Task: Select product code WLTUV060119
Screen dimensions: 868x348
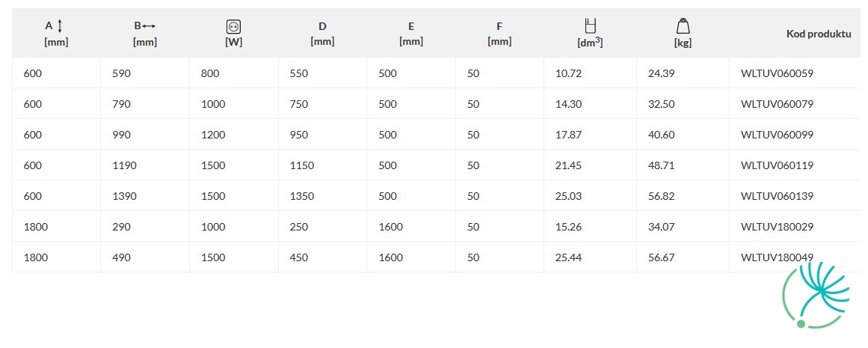Action: pos(778,165)
